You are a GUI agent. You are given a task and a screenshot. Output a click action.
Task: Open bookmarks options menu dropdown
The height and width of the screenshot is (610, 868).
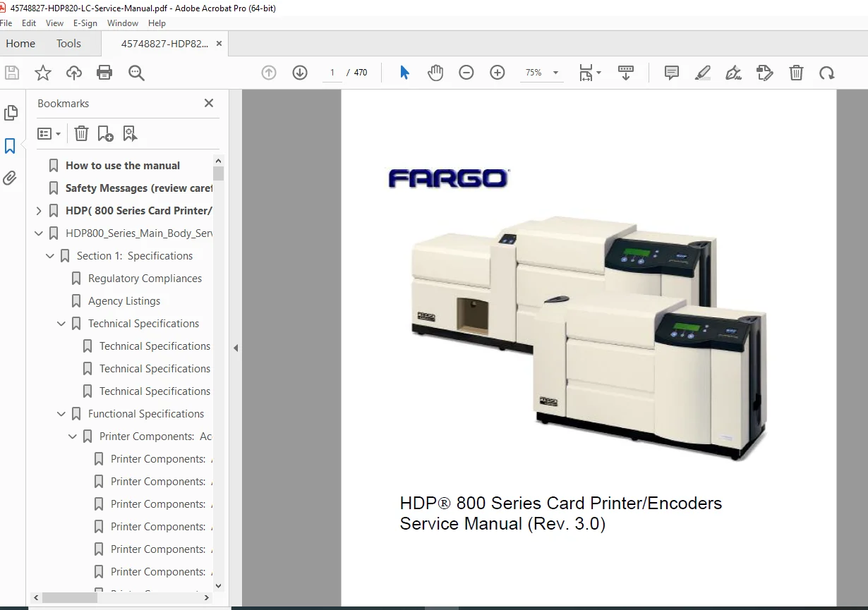(49, 133)
